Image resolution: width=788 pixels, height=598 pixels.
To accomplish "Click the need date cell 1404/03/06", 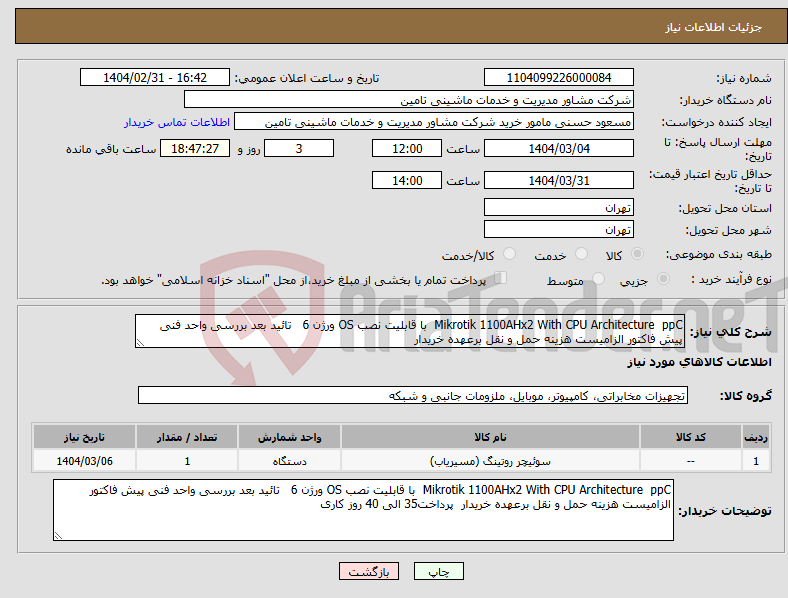I will tap(84, 461).
